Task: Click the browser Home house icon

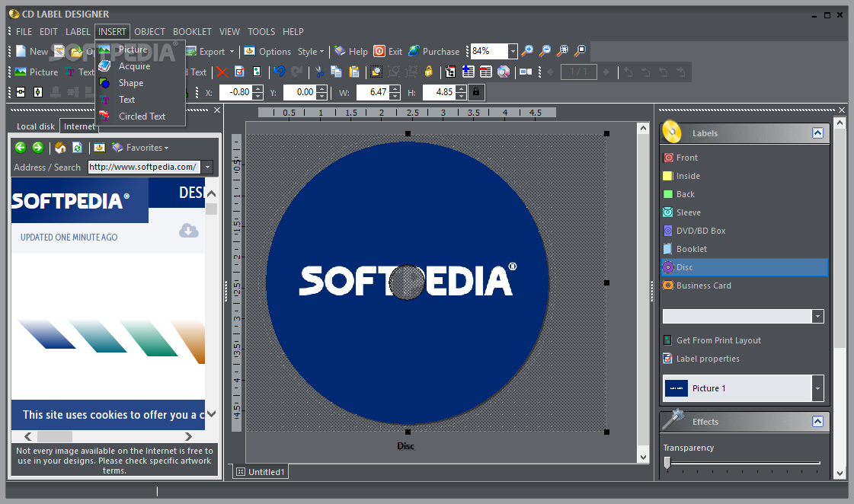Action: click(60, 148)
